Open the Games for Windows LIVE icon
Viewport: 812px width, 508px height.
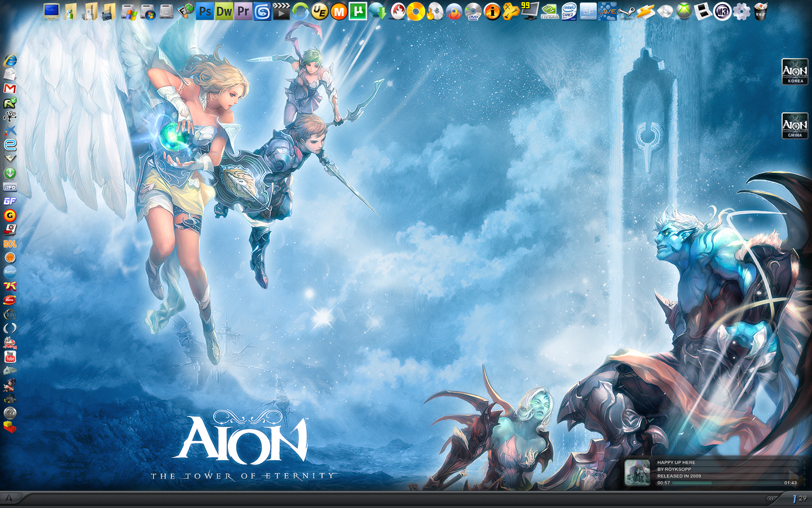607,11
